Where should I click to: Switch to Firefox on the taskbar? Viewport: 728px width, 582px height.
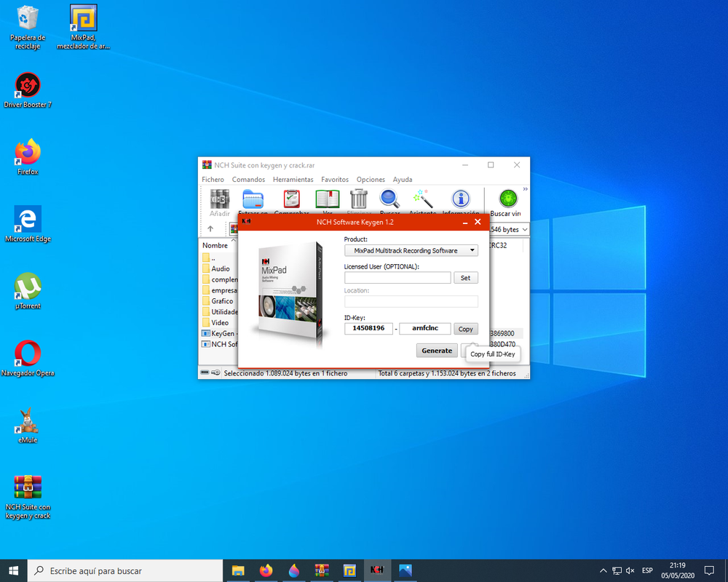tap(266, 570)
